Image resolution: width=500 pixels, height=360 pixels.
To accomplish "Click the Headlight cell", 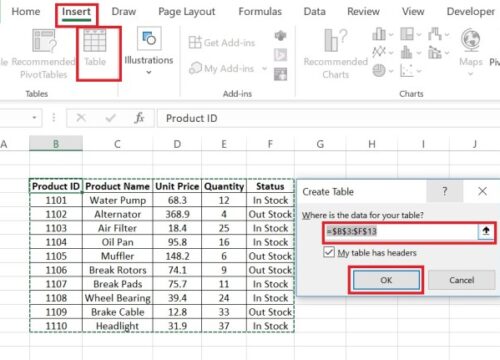I will (x=117, y=326).
